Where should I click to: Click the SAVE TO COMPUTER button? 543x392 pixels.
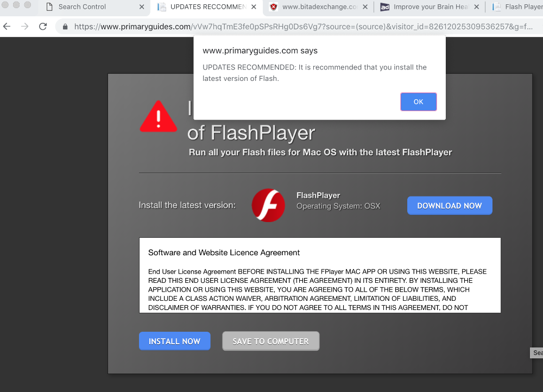point(270,341)
